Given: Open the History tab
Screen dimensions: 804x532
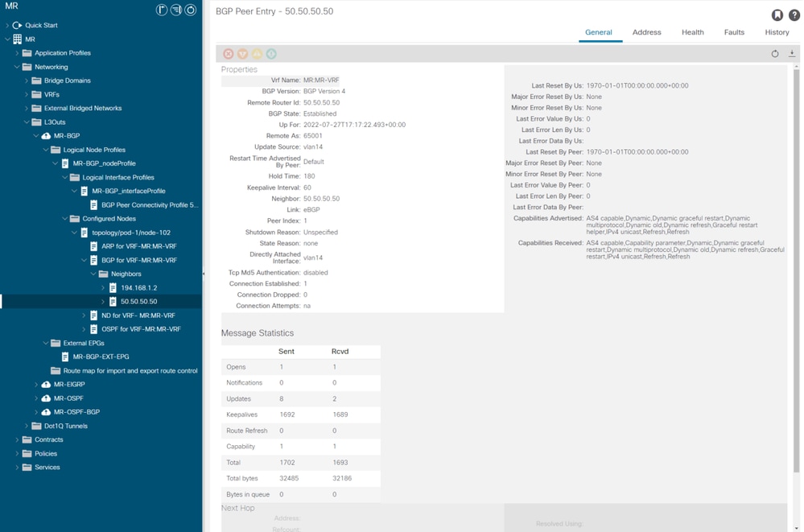Looking at the screenshot, I should point(777,32).
